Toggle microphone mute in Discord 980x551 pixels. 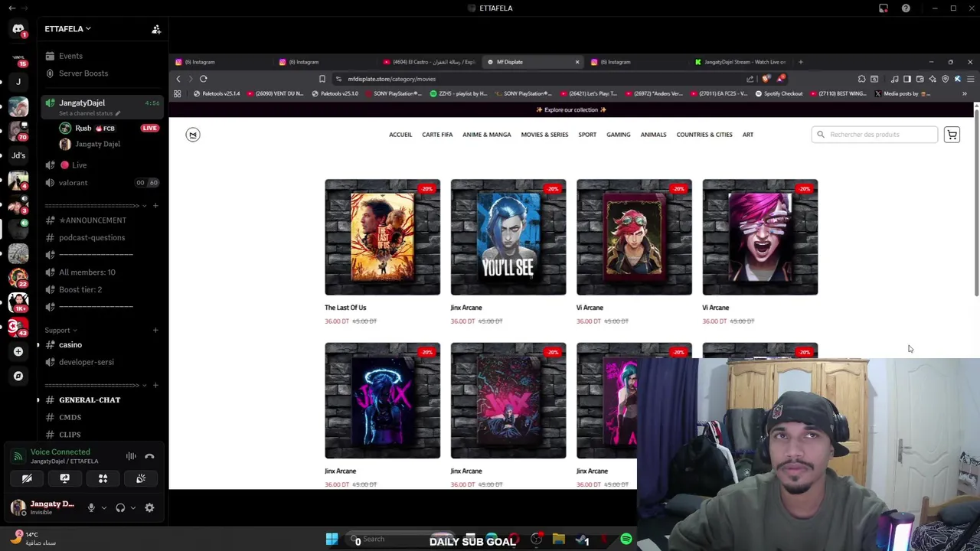pos(91,507)
